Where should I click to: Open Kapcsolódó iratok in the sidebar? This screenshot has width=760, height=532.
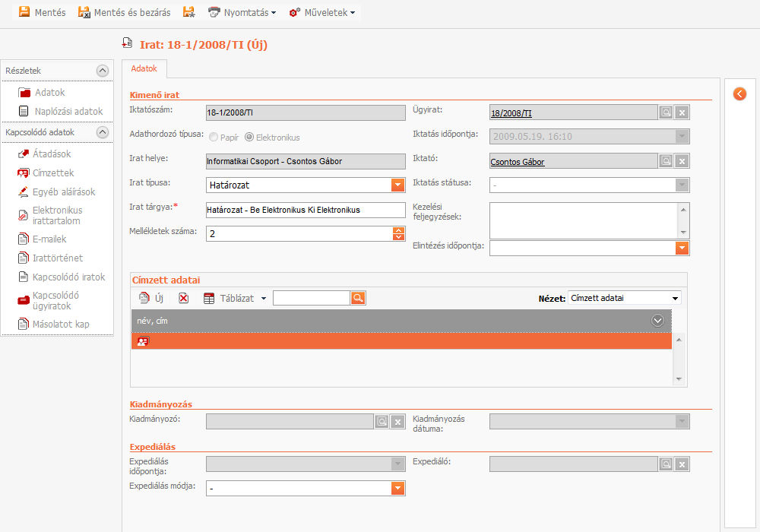click(x=62, y=277)
